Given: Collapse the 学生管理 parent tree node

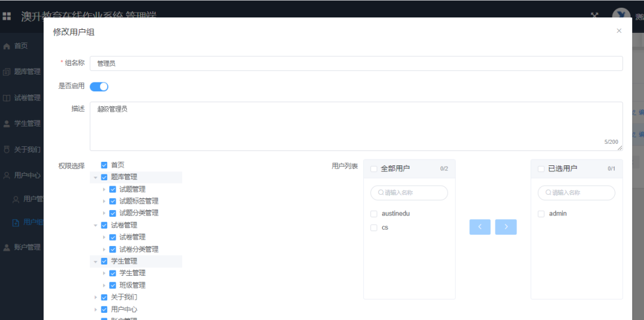Looking at the screenshot, I should click(x=95, y=261).
